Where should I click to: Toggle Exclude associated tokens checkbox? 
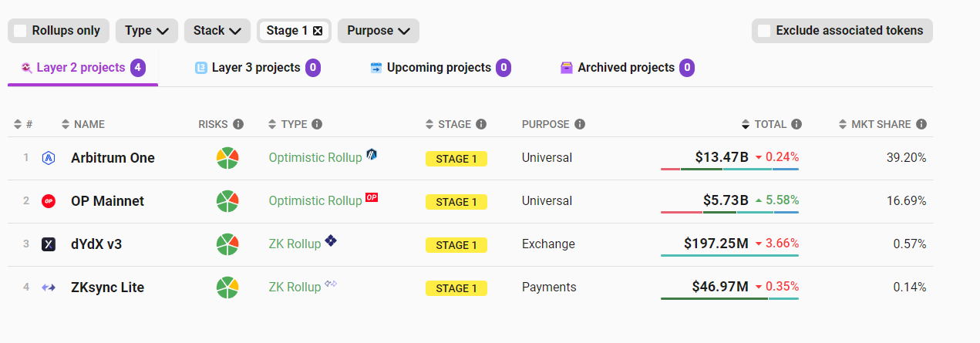764,31
